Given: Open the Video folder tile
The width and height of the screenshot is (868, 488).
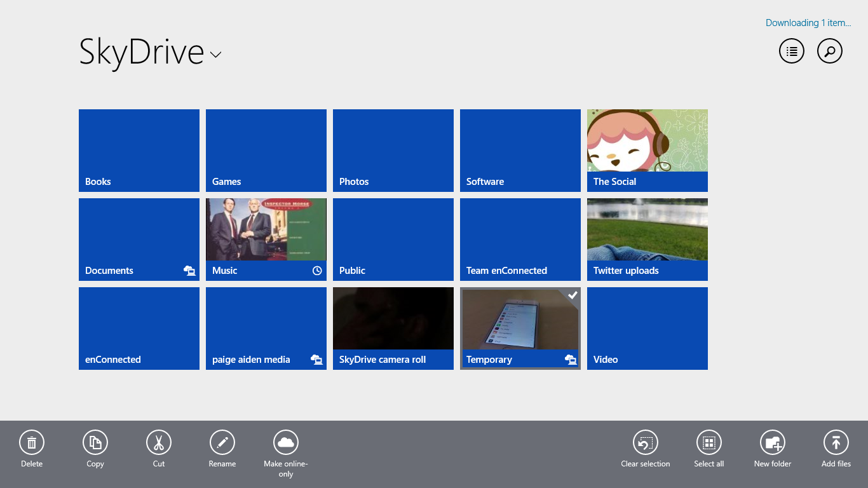Looking at the screenshot, I should point(648,329).
